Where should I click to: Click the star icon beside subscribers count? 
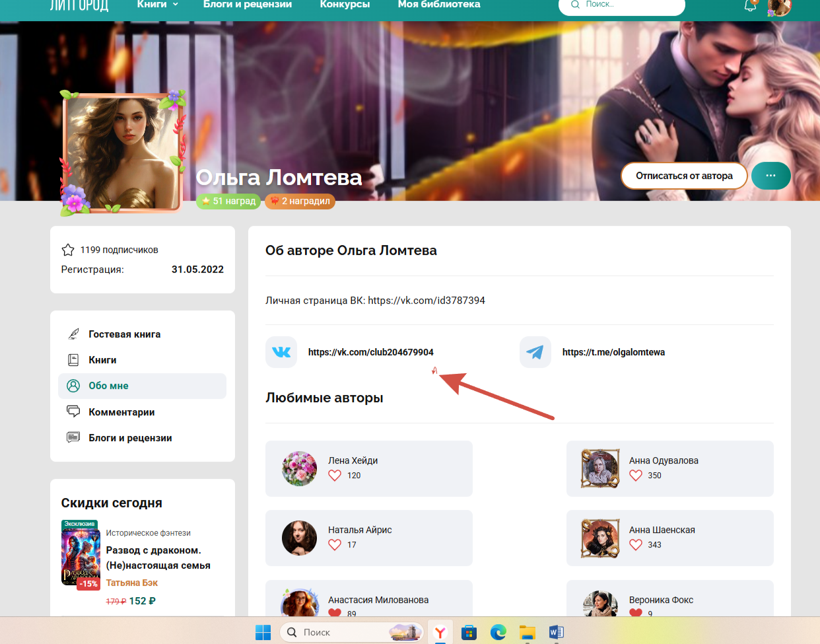coord(68,250)
